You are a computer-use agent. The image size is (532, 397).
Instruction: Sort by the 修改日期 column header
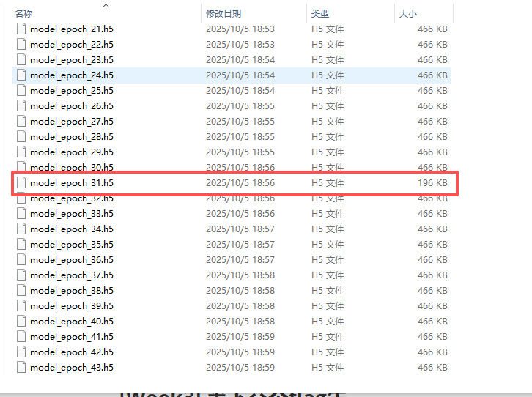pyautogui.click(x=223, y=14)
